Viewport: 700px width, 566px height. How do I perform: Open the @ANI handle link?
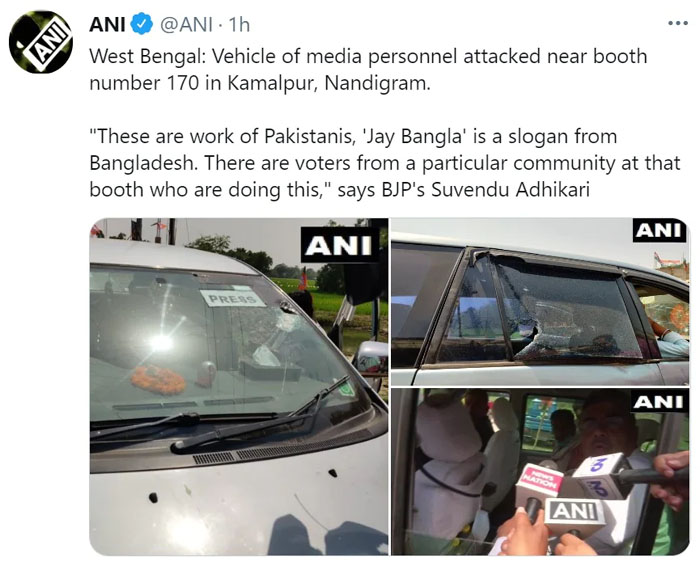tap(186, 25)
